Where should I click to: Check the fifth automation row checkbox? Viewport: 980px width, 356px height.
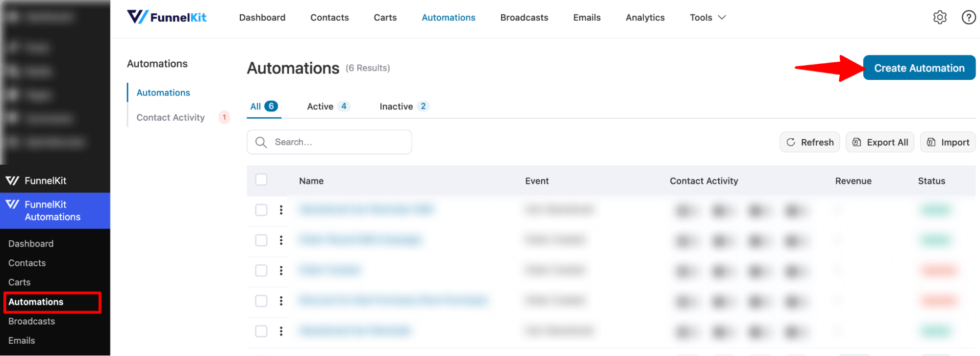click(x=261, y=331)
